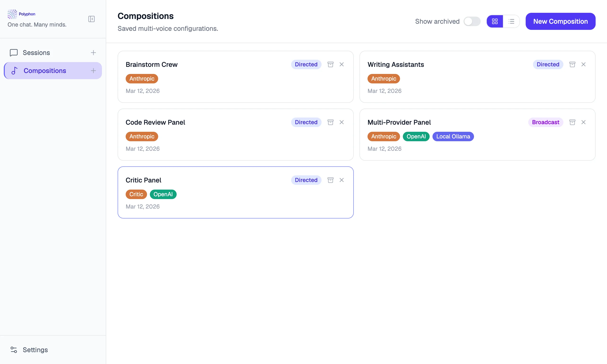Click Local Ollama provider tag
This screenshot has width=607, height=364.
pos(453,136)
